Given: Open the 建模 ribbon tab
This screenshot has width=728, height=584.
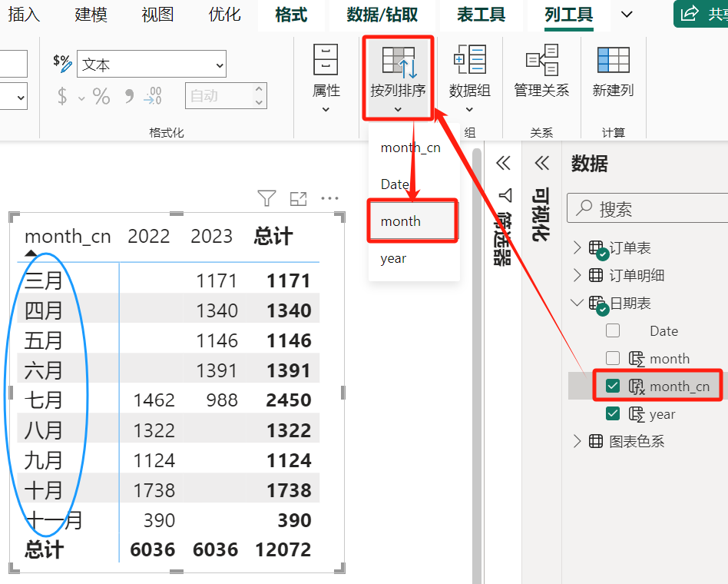Looking at the screenshot, I should click(91, 15).
